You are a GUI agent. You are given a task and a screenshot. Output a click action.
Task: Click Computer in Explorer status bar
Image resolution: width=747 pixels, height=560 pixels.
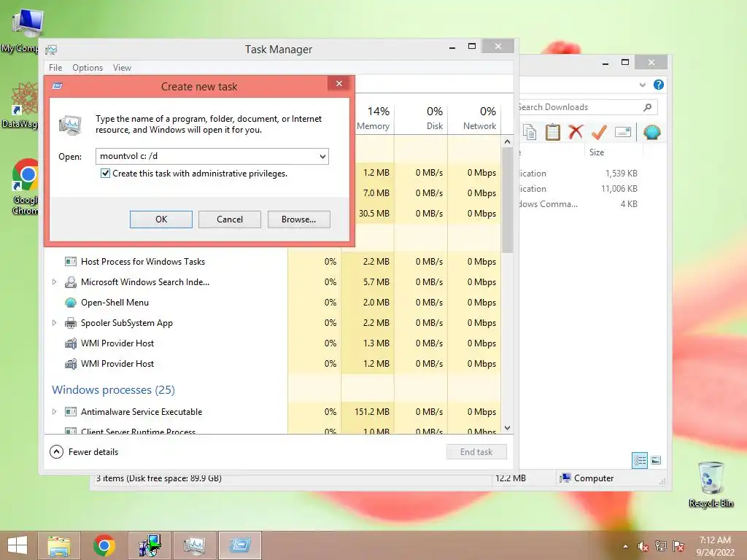coord(587,478)
